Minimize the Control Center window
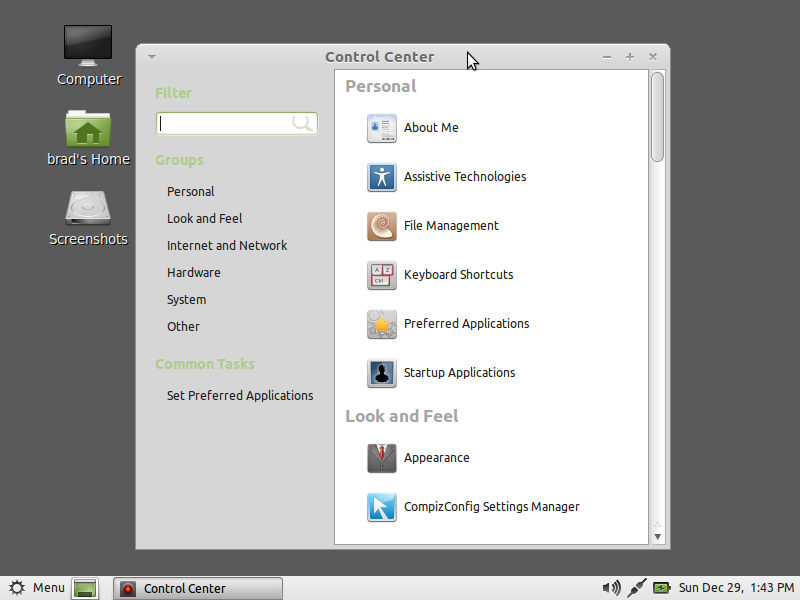Image resolution: width=800 pixels, height=600 pixels. 607,57
